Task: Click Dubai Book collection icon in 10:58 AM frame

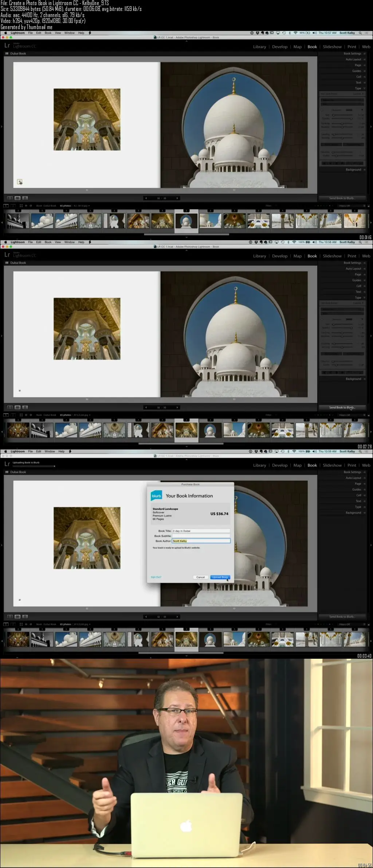Action: click(7, 263)
